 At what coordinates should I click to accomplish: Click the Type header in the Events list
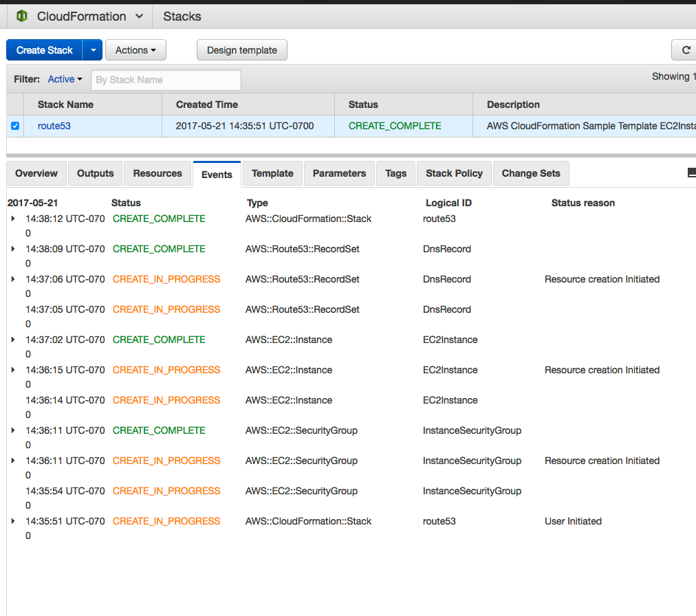(x=257, y=203)
